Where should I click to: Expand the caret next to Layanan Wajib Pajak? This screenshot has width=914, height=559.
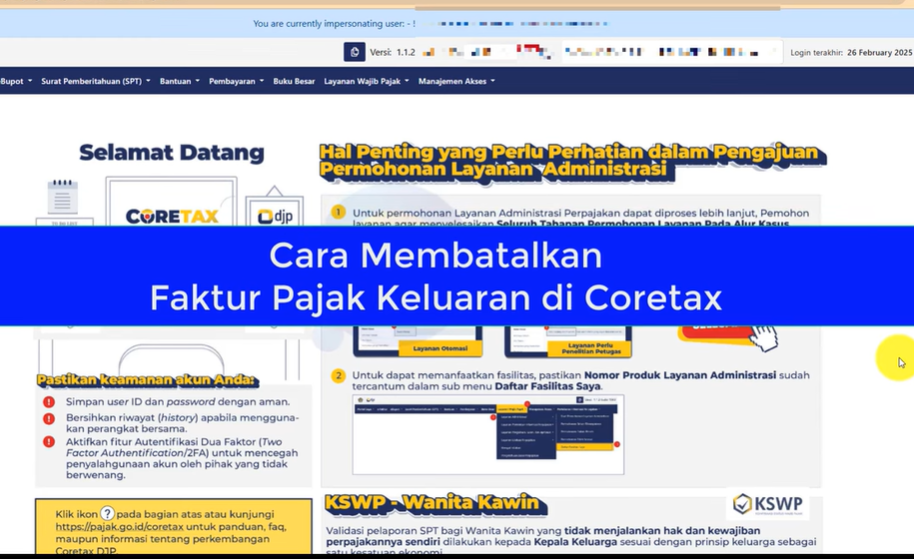pos(407,81)
